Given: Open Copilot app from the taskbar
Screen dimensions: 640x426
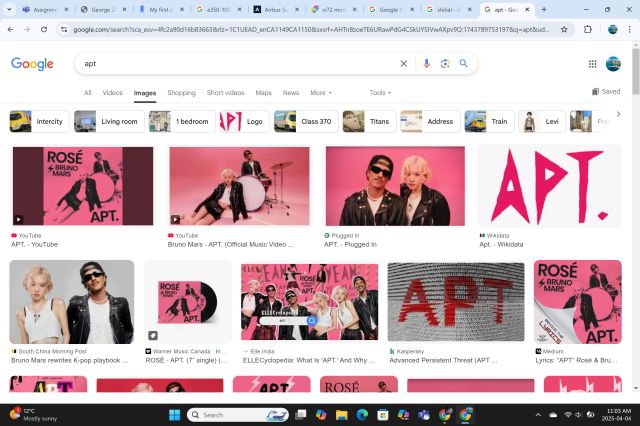Looking at the screenshot, I should (321, 415).
